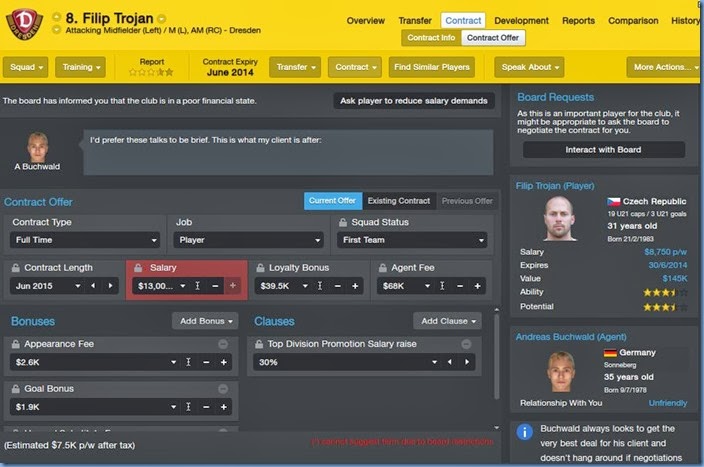This screenshot has height=467, width=704.
Task: Click the contract offer panel scrollbar
Action: coord(497,356)
